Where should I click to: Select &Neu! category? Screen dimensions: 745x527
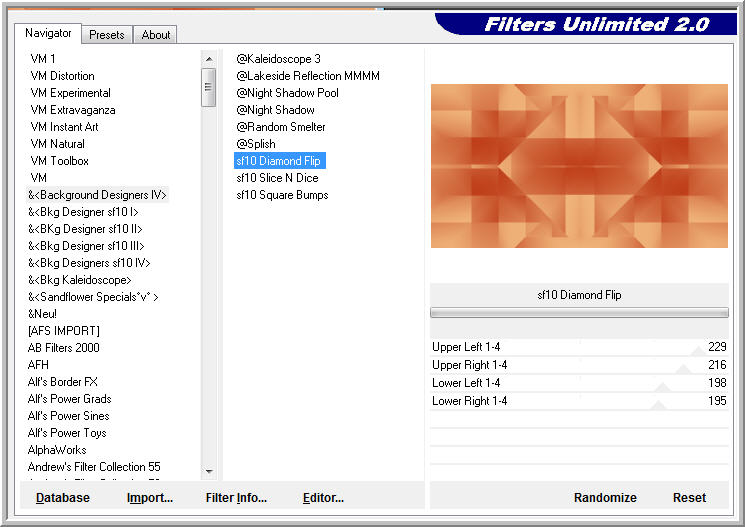click(42, 314)
